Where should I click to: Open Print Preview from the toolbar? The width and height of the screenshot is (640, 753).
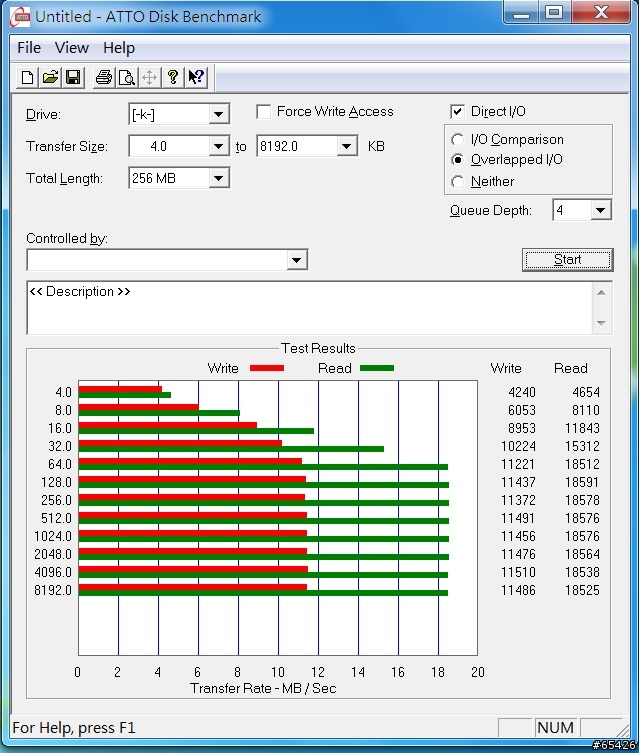127,77
